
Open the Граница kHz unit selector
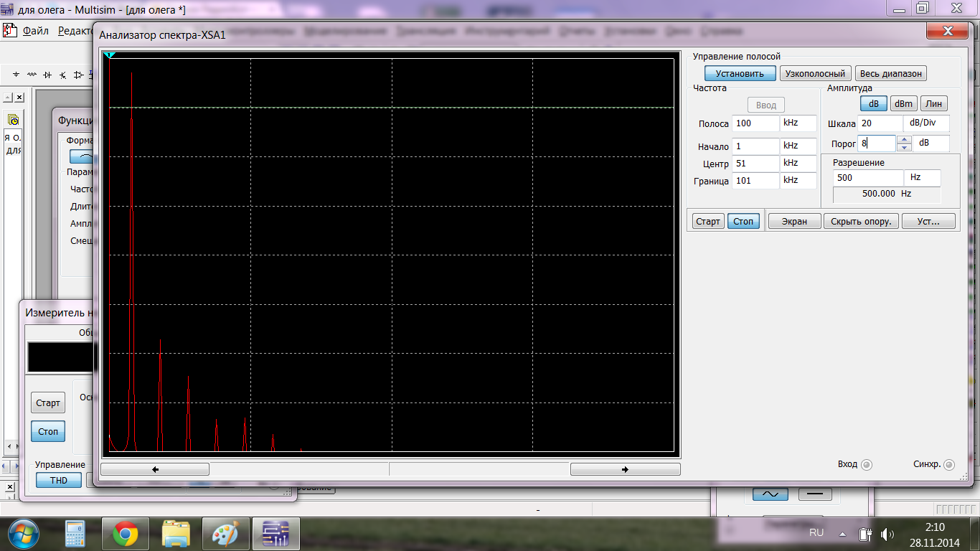pos(798,181)
